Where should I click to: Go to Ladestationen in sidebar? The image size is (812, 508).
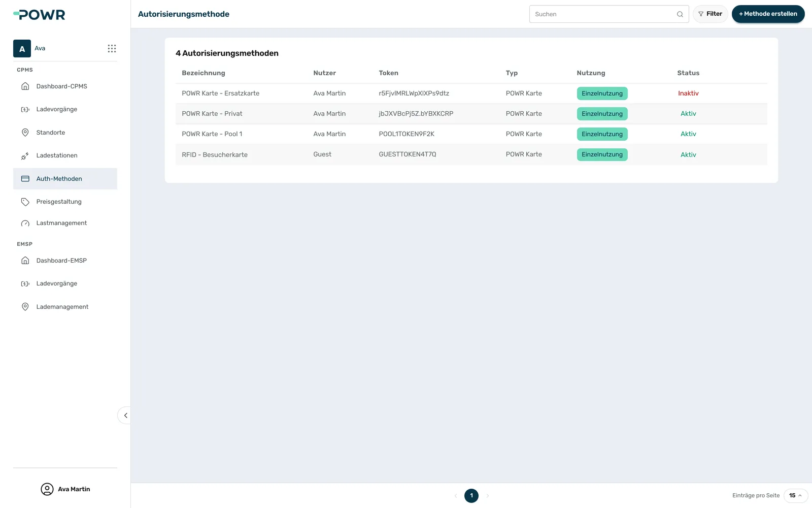65,155
